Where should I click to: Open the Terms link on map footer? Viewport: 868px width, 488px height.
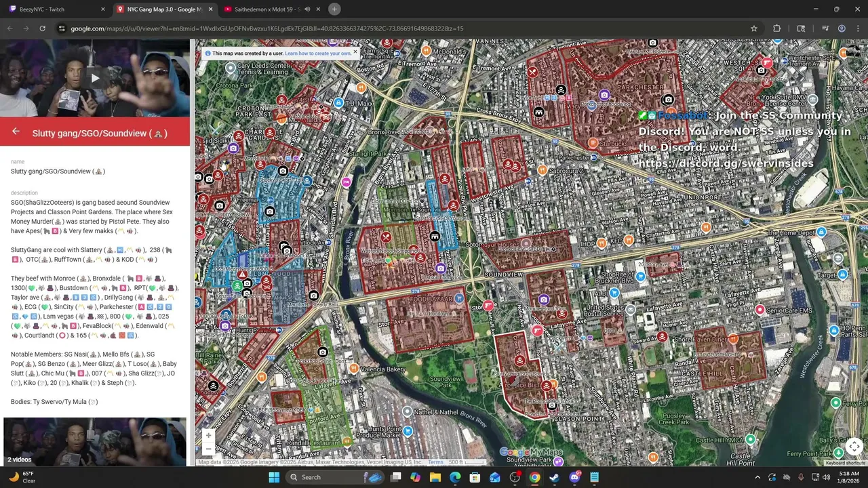point(435,462)
